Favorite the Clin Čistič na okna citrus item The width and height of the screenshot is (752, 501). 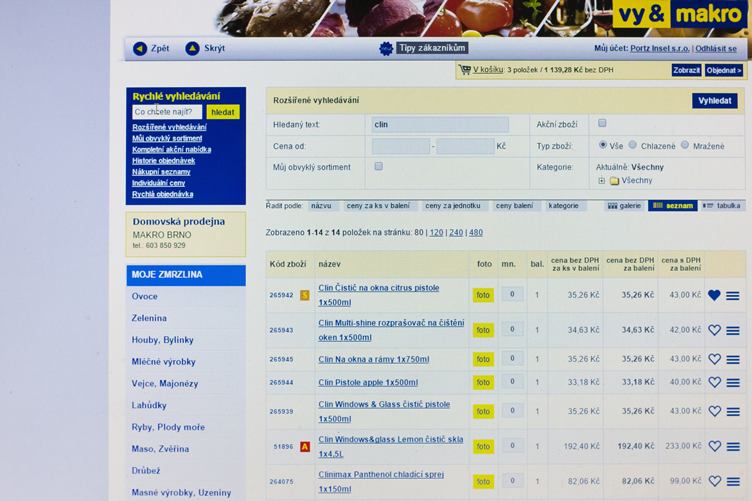click(714, 295)
